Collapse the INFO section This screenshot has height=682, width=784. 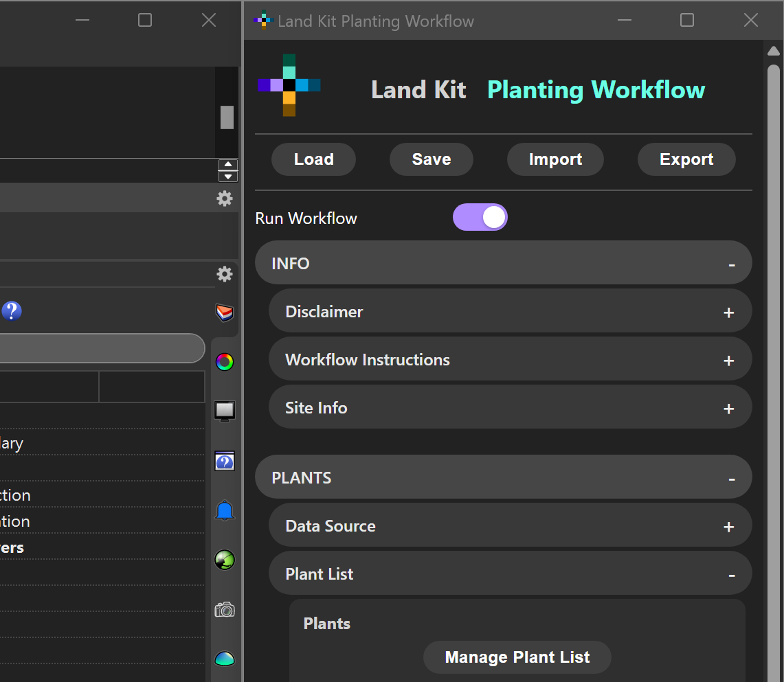[x=504, y=263]
